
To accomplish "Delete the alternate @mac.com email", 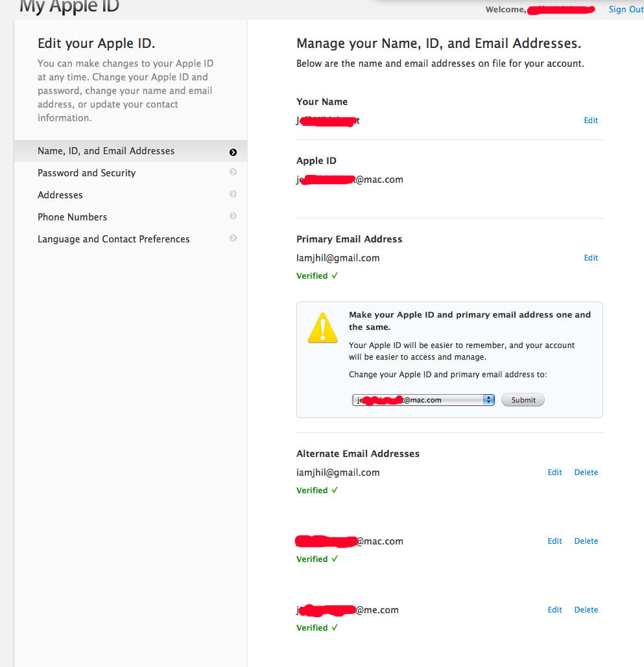I will 586,541.
